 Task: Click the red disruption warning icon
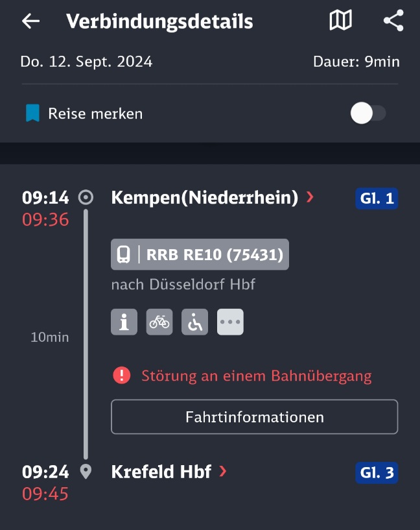point(122,376)
